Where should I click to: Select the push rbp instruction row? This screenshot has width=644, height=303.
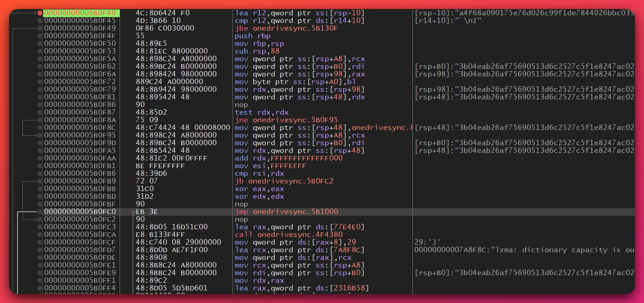pyautogui.click(x=247, y=36)
